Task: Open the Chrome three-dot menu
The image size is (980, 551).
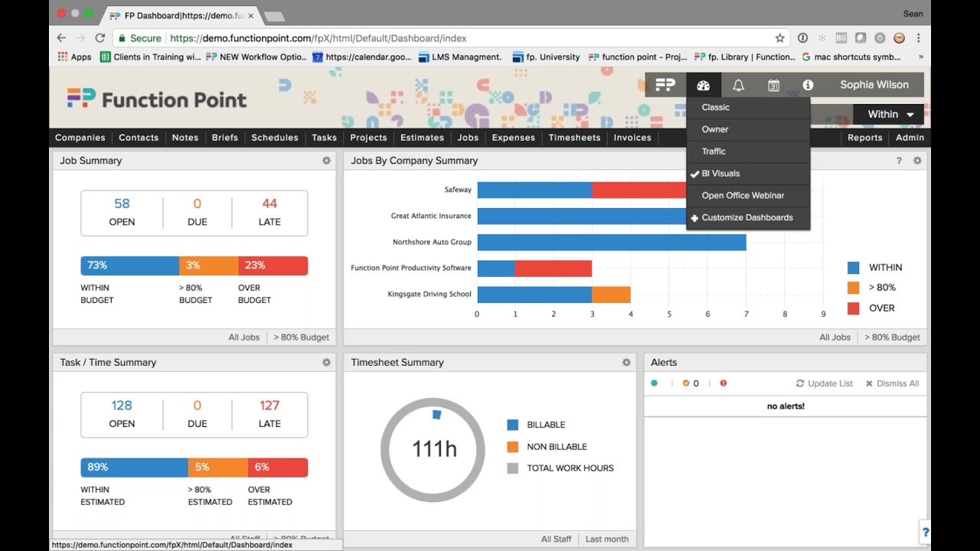Action: coord(918,38)
